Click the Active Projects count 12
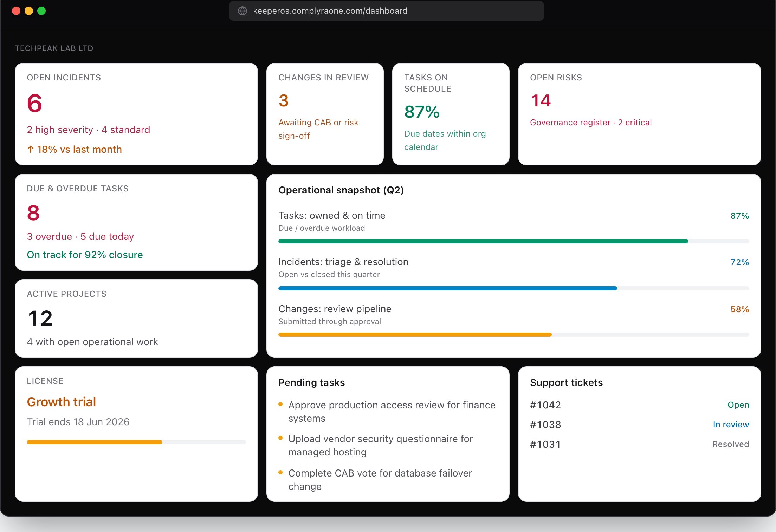776x532 pixels. point(40,318)
